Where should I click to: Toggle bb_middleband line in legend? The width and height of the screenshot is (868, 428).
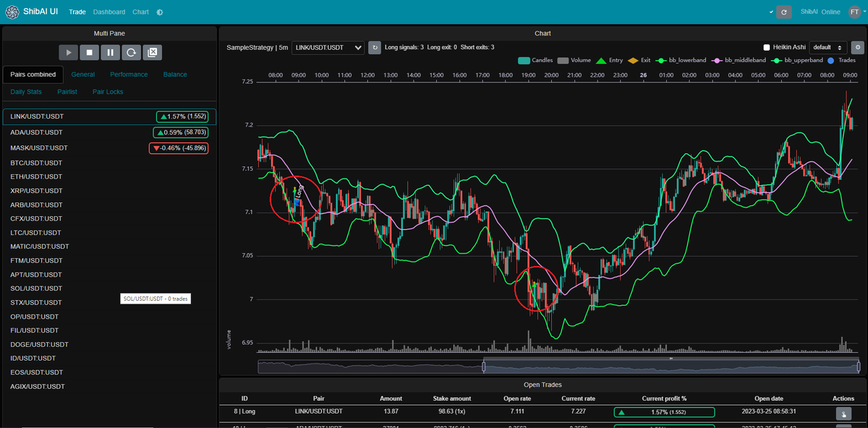[739, 61]
